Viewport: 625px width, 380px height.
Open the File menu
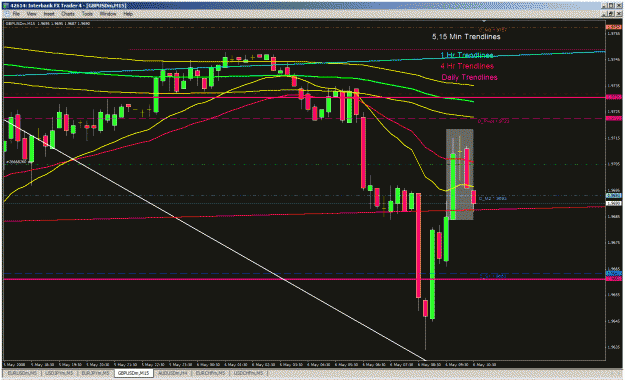point(16,14)
